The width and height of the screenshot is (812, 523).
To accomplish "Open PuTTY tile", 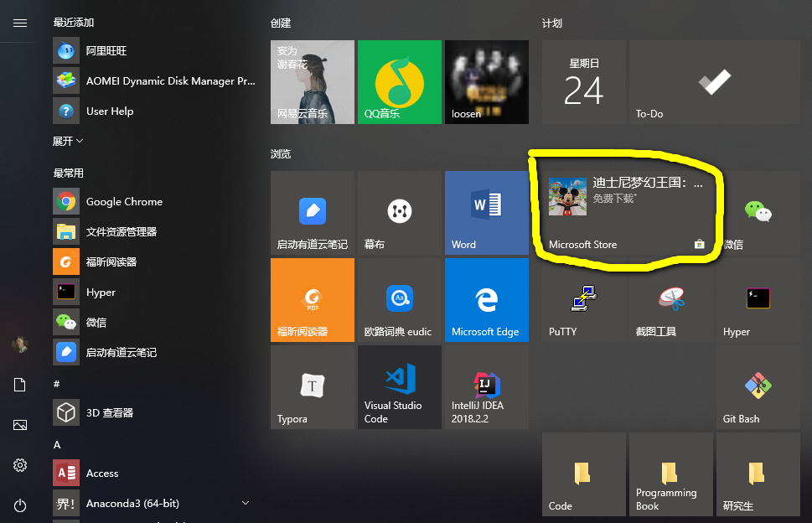I will [583, 299].
